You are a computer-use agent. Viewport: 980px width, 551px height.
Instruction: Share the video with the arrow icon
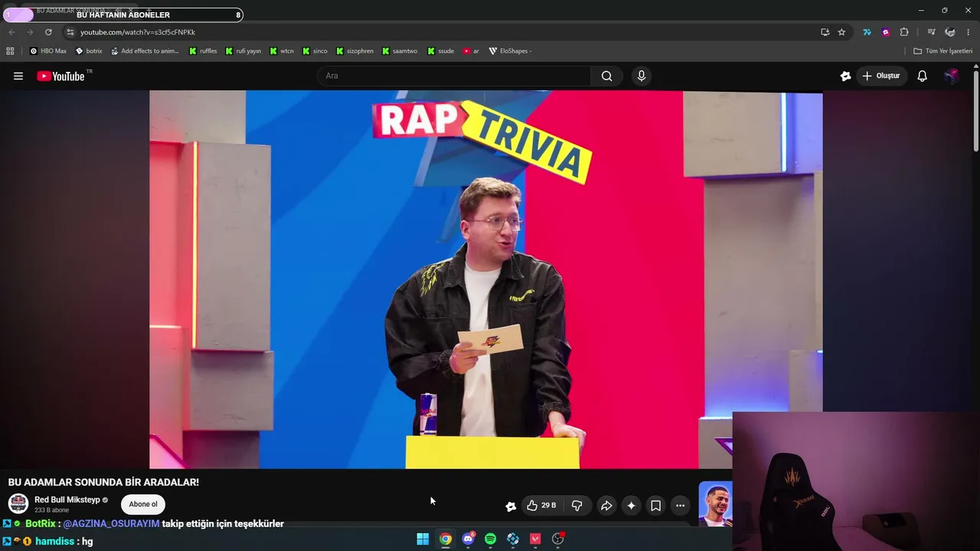606,505
